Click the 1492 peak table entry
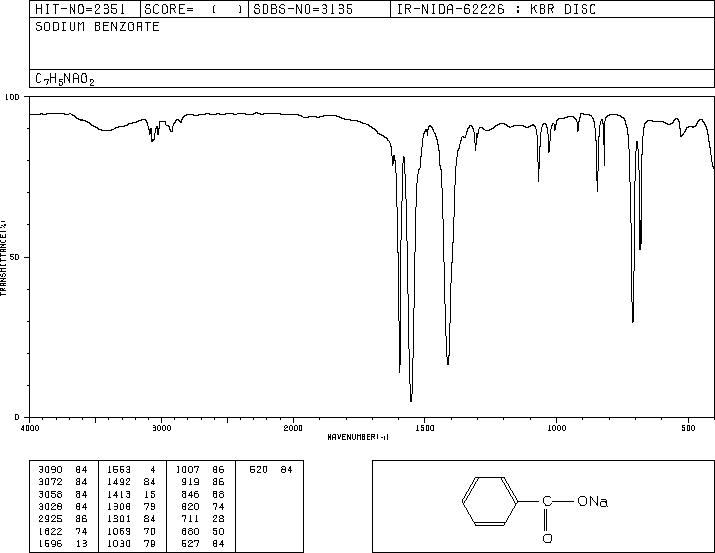The image size is (715, 553). click(131, 482)
